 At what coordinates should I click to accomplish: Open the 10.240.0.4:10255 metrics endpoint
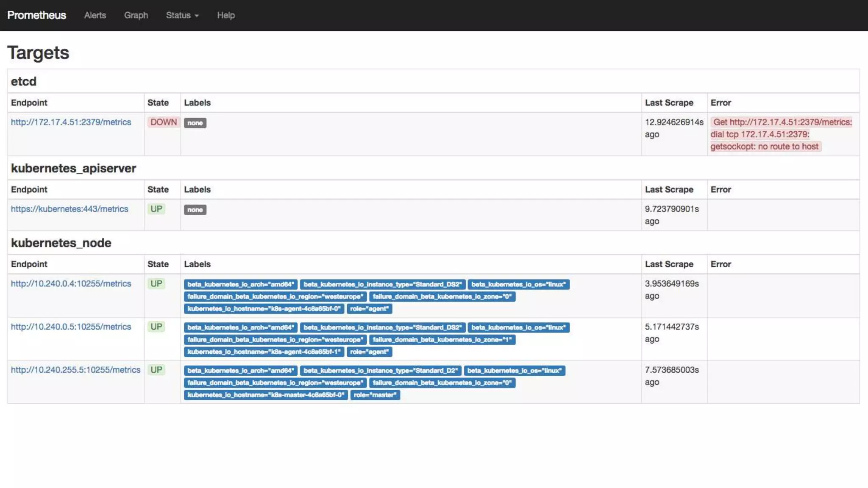(71, 283)
